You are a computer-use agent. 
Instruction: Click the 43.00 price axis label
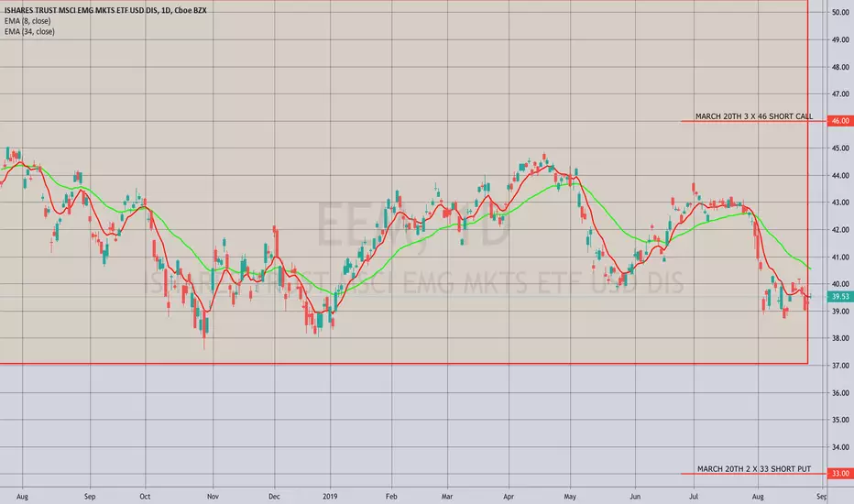[x=840, y=203]
